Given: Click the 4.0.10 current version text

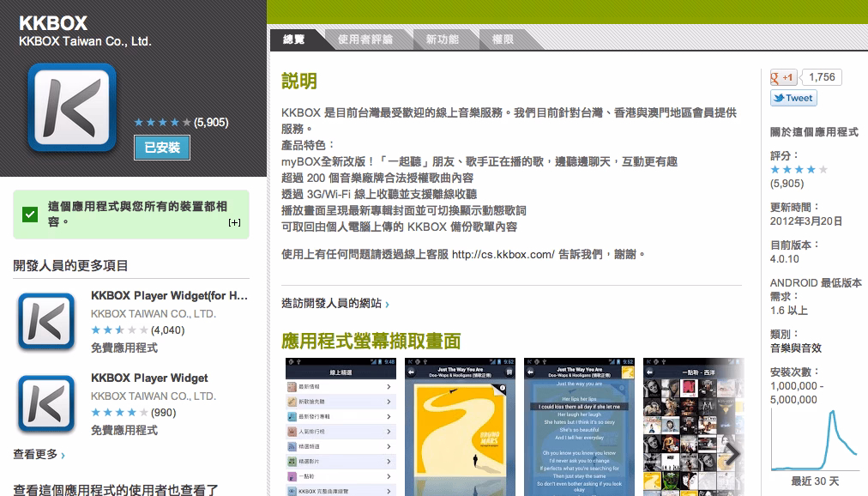Looking at the screenshot, I should coord(785,259).
